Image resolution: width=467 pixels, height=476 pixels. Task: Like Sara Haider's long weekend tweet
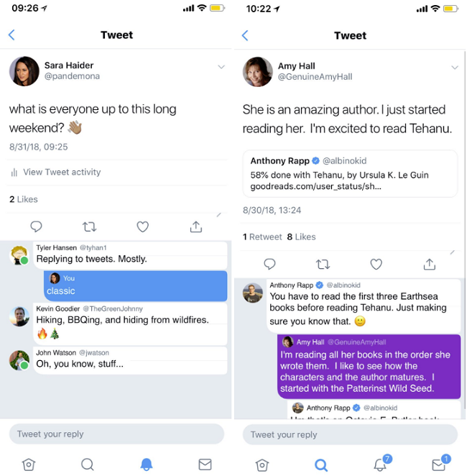(x=142, y=226)
